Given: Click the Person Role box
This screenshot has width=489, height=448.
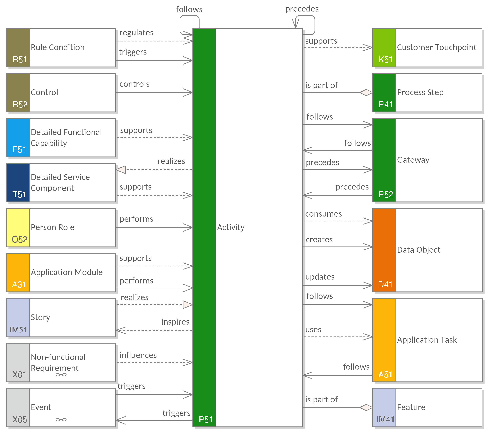Looking at the screenshot, I should 61,228.
